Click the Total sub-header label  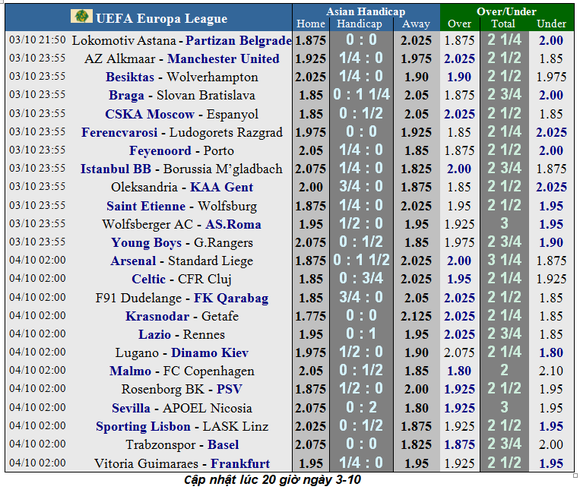click(x=503, y=24)
